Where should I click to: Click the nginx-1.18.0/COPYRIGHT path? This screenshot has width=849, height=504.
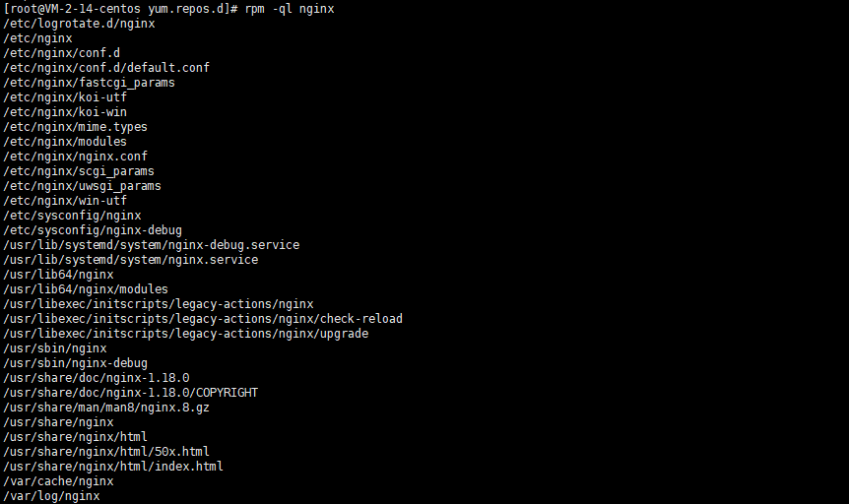tap(130, 393)
